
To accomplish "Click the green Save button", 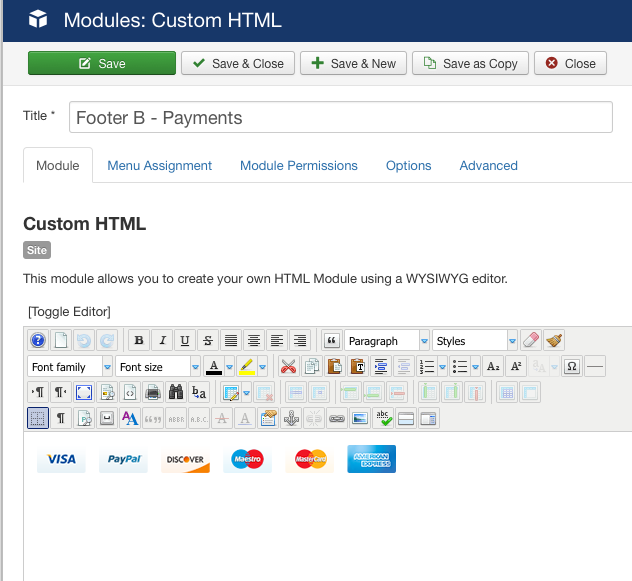I will click(102, 63).
